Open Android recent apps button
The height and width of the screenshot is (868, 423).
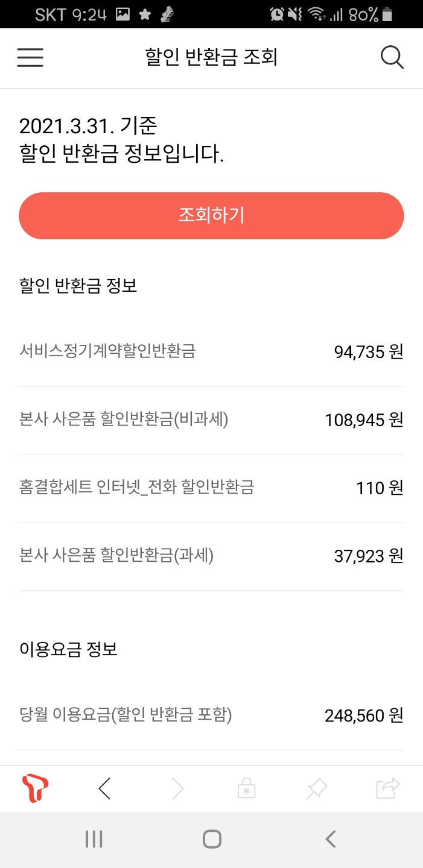click(x=94, y=839)
